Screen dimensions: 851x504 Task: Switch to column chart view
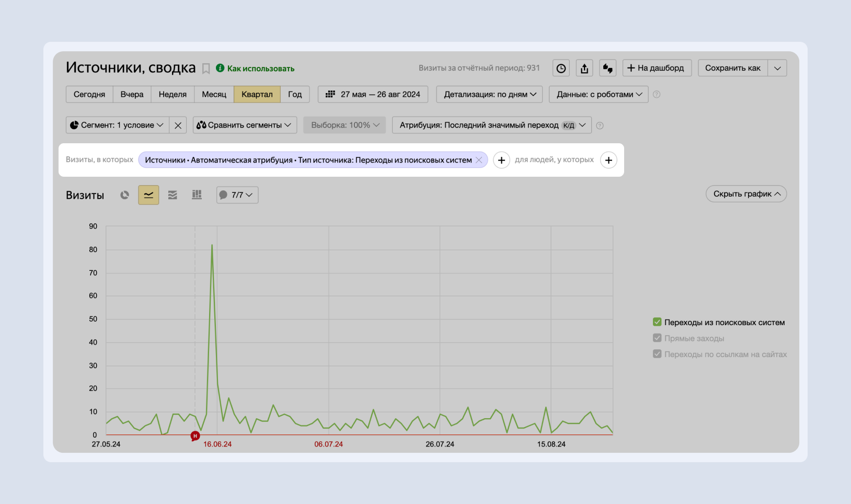click(197, 195)
